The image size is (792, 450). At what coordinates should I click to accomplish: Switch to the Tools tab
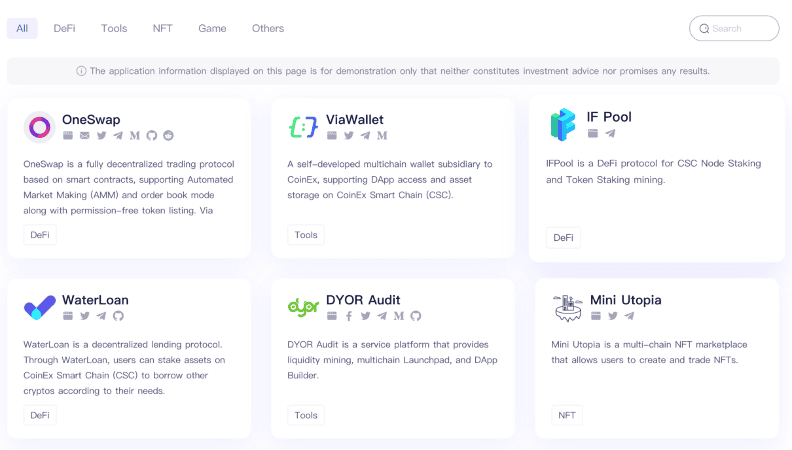coord(114,28)
